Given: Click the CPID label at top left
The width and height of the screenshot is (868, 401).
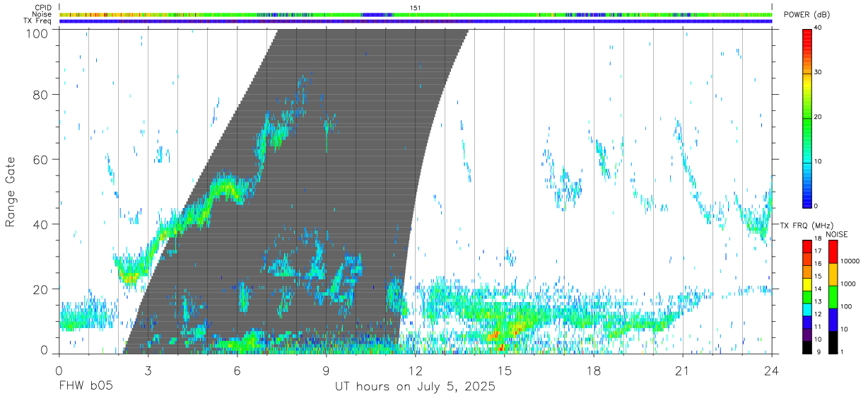Looking at the screenshot, I should coord(43,7).
